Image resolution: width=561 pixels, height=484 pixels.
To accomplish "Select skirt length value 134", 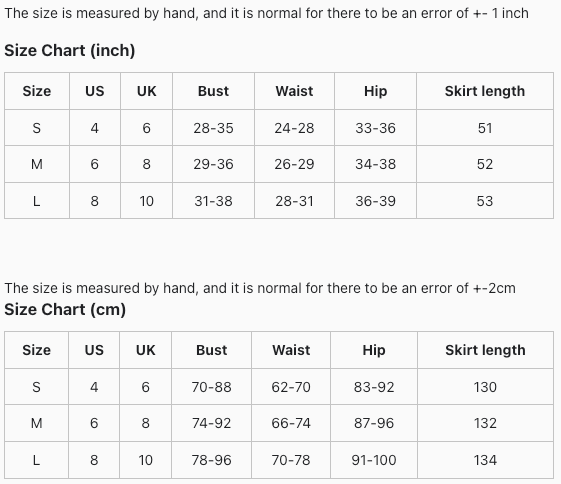I will pos(485,460).
